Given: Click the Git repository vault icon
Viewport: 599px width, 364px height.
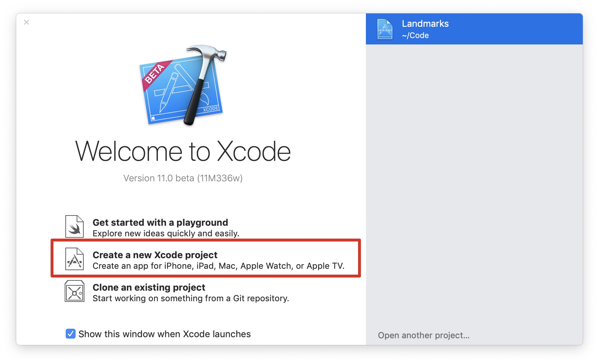Looking at the screenshot, I should [75, 291].
